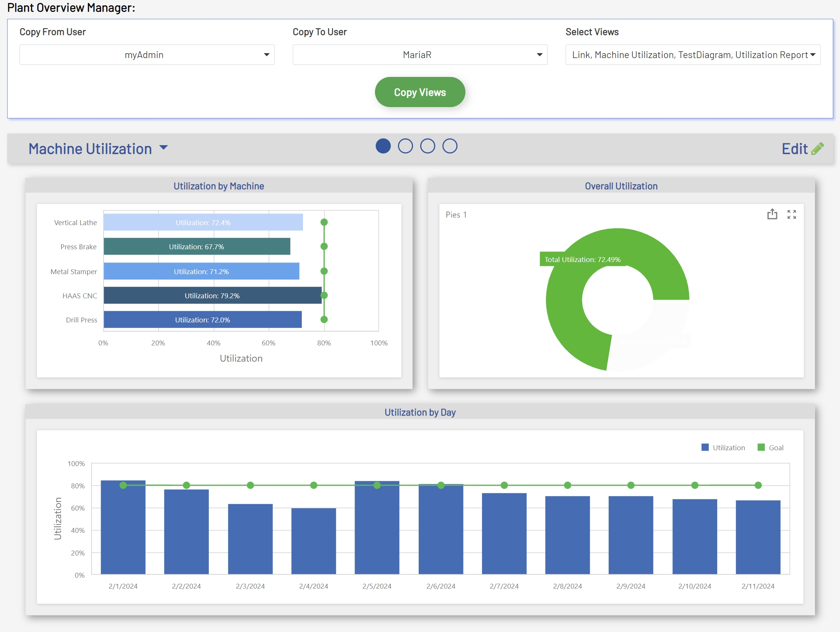The width and height of the screenshot is (840, 632).
Task: Click the export share icon on pie chart
Action: pos(772,214)
